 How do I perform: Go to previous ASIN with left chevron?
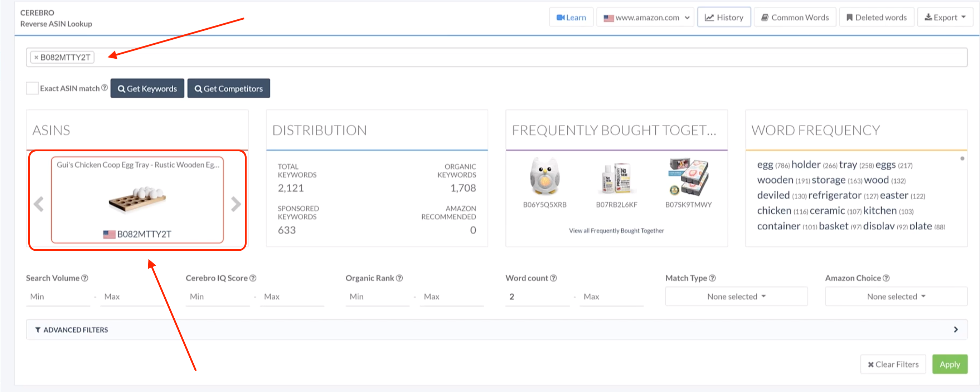pyautogui.click(x=38, y=204)
